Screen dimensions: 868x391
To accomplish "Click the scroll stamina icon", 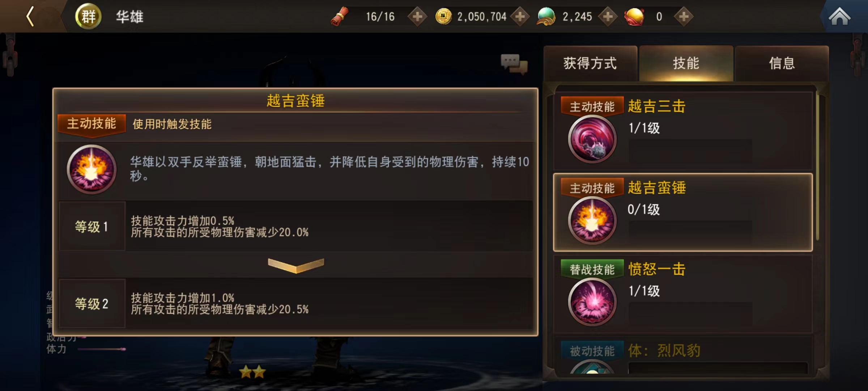I will (340, 17).
